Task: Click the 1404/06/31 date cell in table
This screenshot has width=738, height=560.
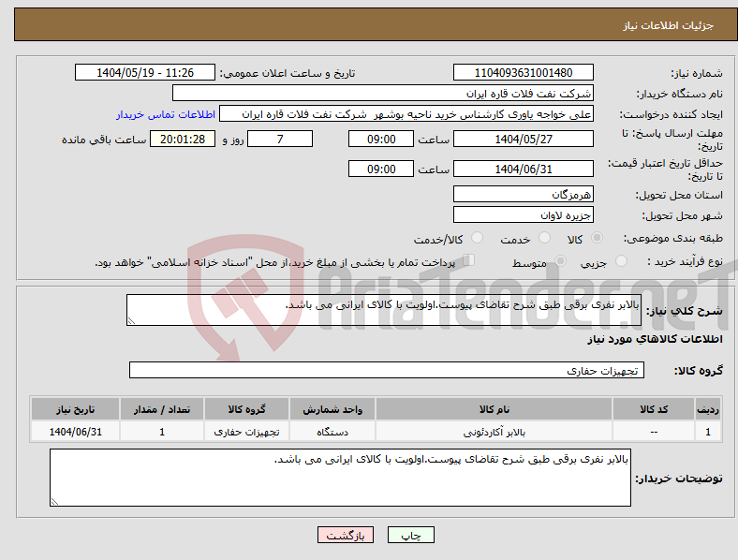Action: pyautogui.click(x=75, y=432)
